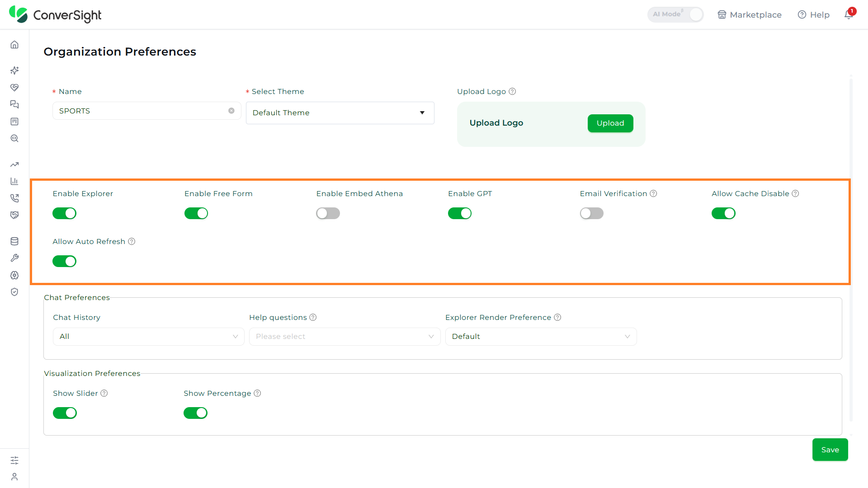Open the shield check icon in sidebar

click(x=14, y=292)
